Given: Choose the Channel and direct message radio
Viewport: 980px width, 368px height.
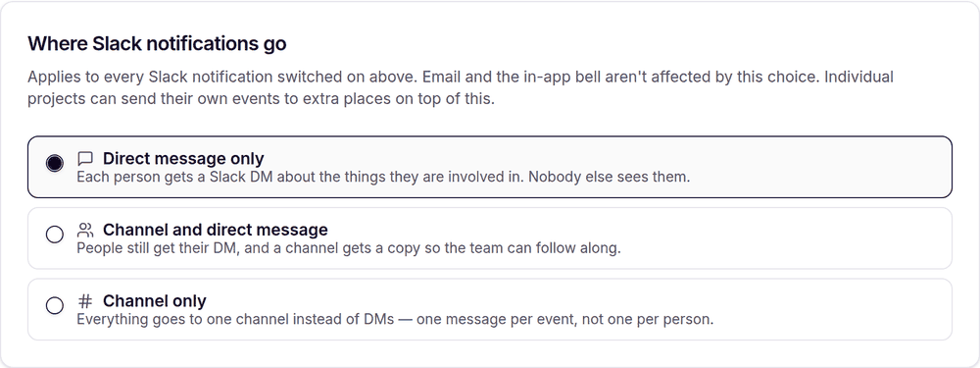Looking at the screenshot, I should (54, 235).
